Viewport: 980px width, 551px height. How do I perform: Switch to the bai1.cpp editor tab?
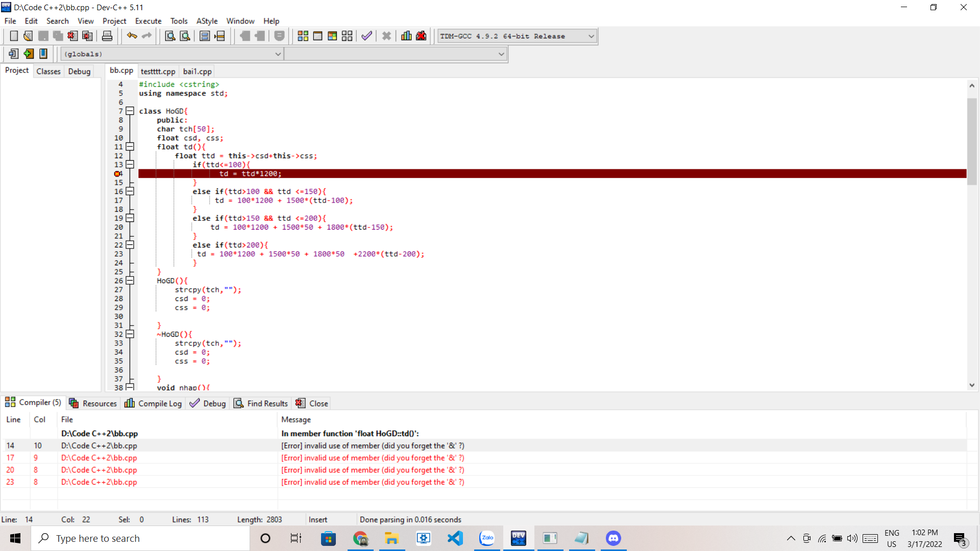click(197, 71)
